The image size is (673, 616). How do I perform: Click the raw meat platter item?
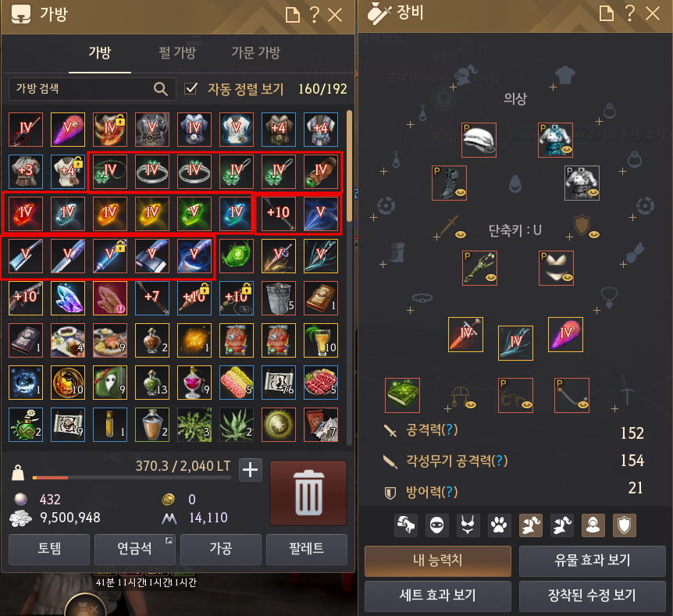(321, 383)
